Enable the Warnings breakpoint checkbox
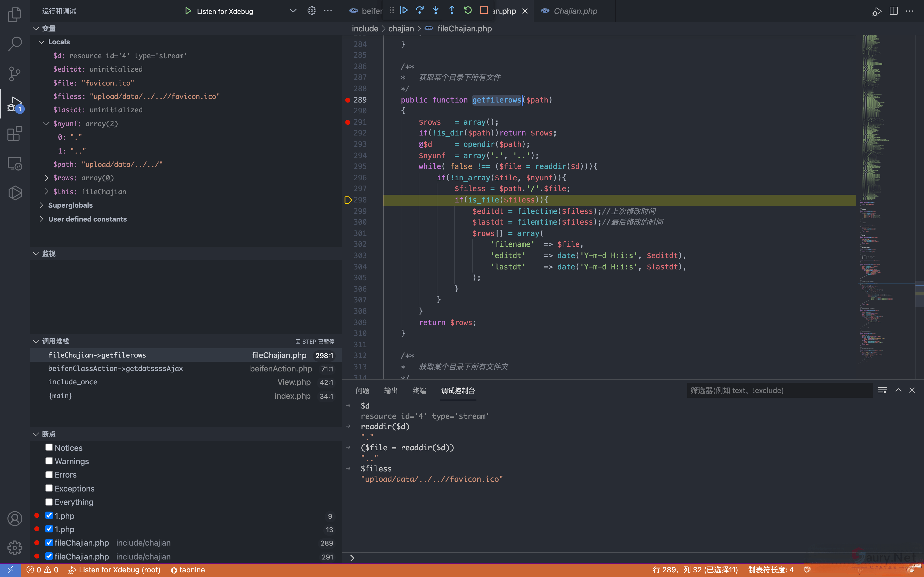The image size is (924, 577). (49, 461)
